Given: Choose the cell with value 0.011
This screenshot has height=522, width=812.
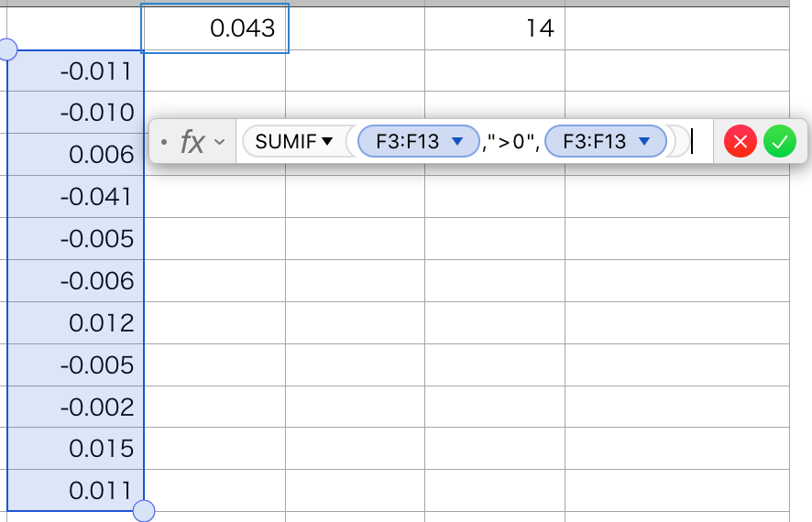Looking at the screenshot, I should [x=76, y=490].
